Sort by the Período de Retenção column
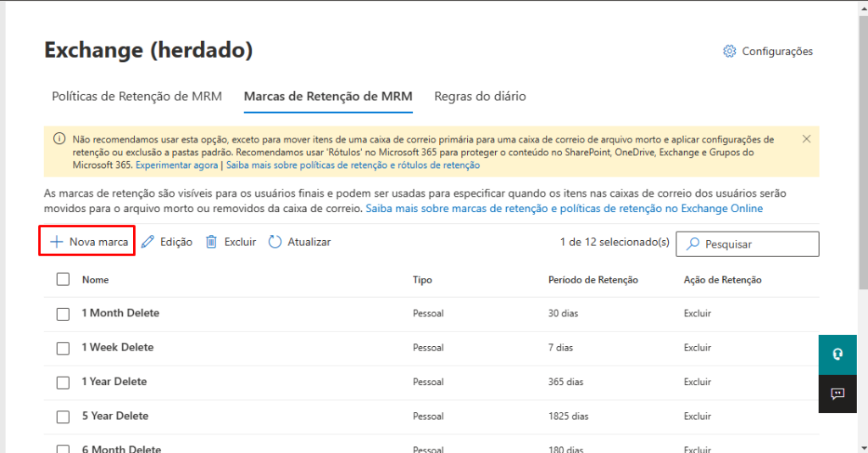Image resolution: width=868 pixels, height=453 pixels. [x=593, y=280]
